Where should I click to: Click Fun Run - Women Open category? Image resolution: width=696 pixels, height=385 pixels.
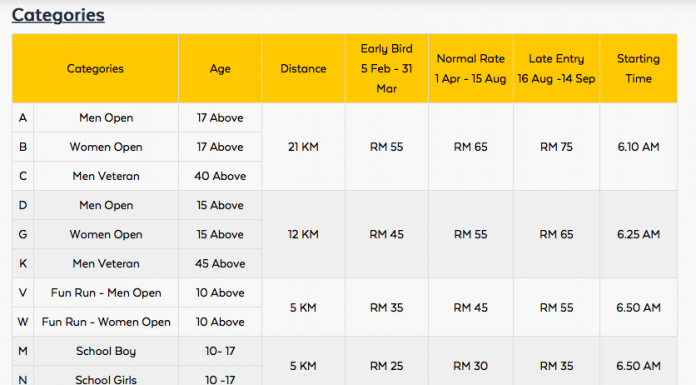coord(106,322)
